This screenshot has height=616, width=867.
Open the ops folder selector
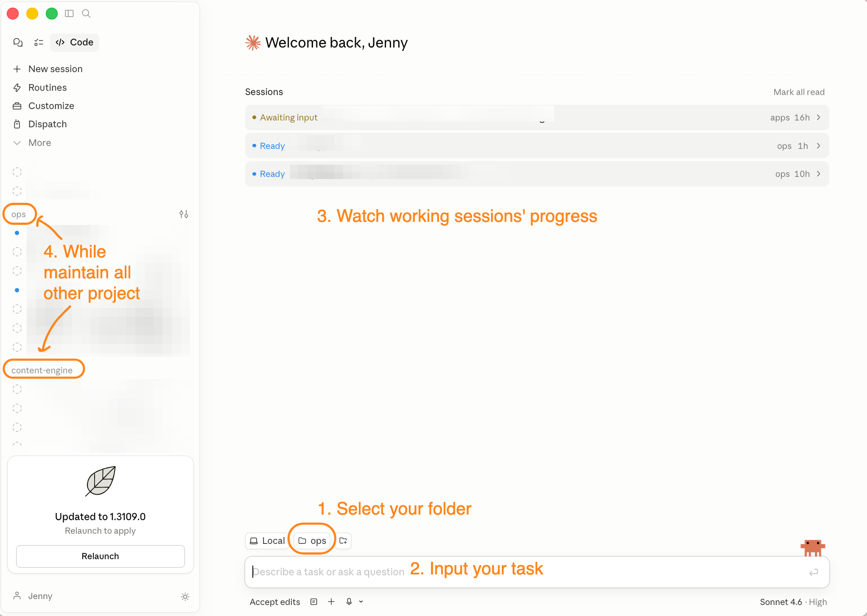point(312,540)
